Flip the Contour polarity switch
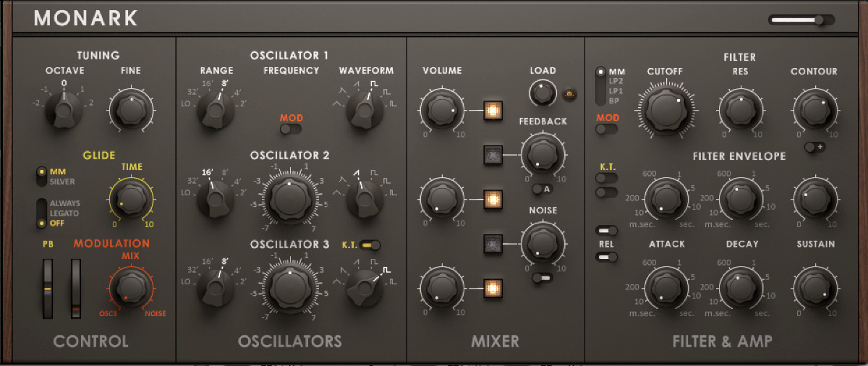This screenshot has width=868, height=366. coord(816,148)
